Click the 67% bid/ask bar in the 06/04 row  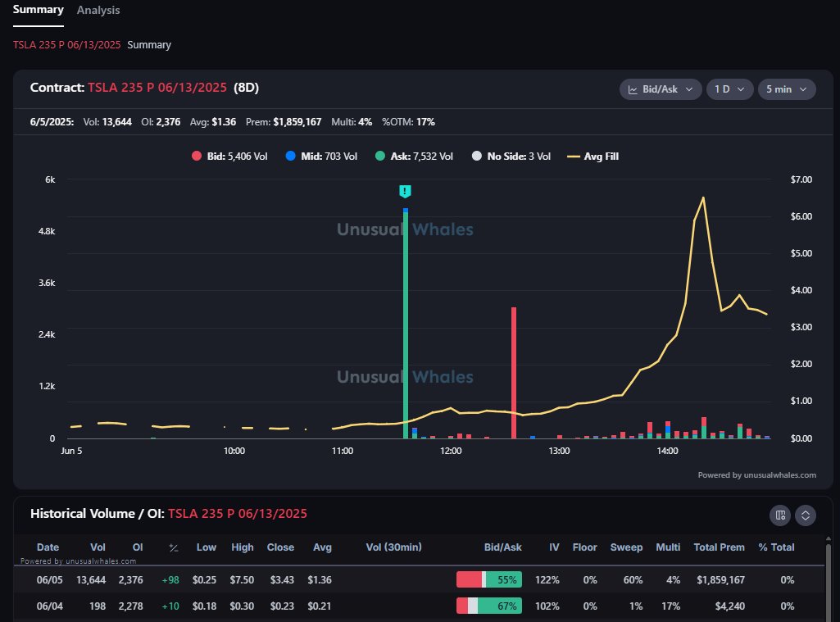click(489, 606)
